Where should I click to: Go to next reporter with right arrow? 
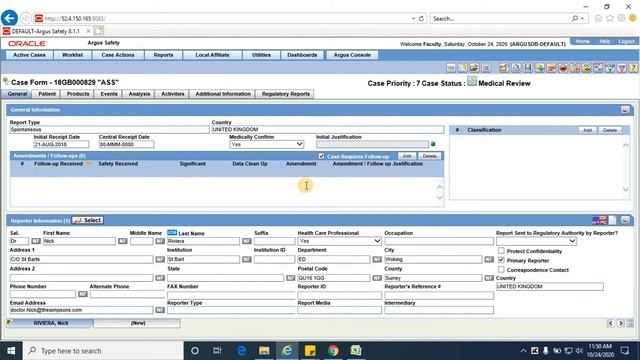tap(620, 323)
